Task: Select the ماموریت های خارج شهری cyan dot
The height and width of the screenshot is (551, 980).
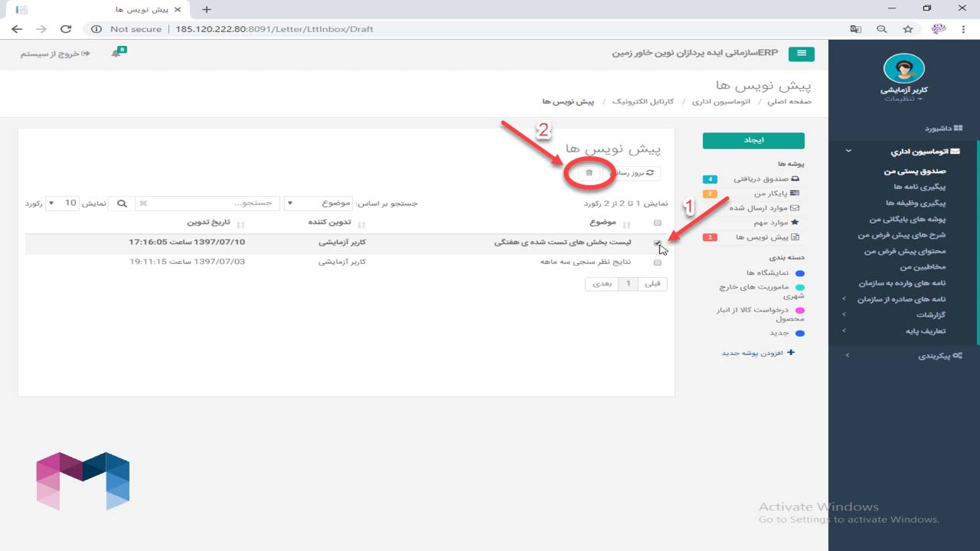Action: [x=800, y=287]
